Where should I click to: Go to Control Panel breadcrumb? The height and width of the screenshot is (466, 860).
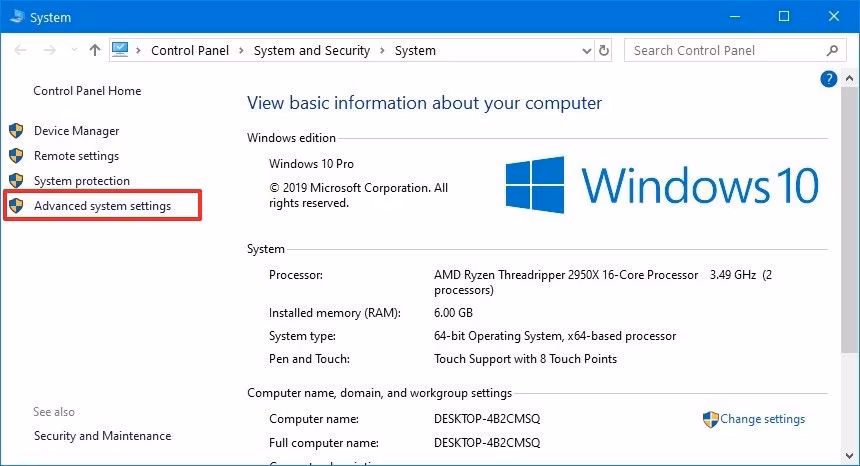tap(190, 50)
